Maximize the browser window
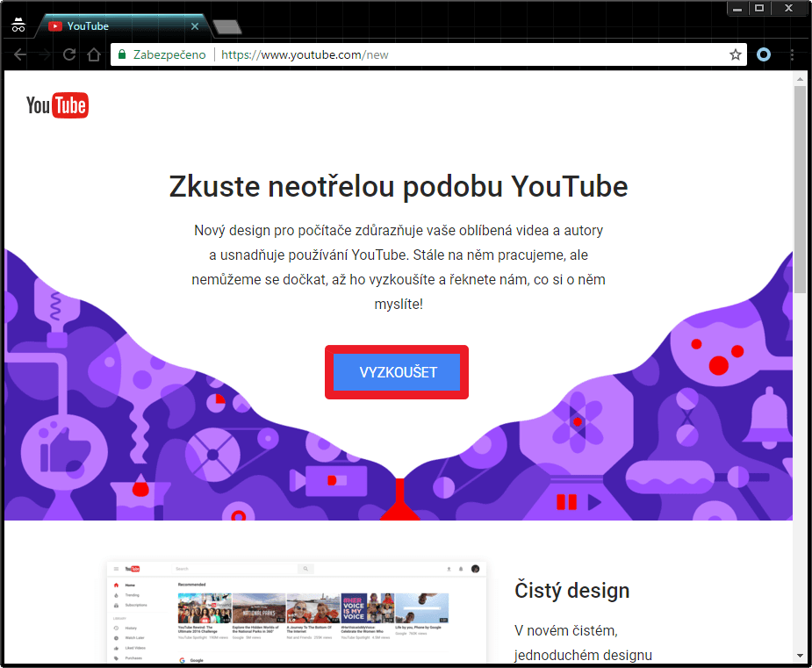 (x=759, y=8)
